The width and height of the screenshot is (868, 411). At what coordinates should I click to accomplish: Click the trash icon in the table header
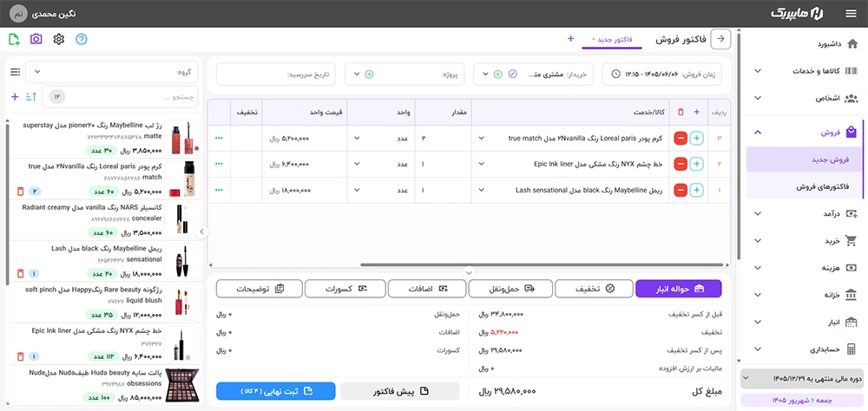(x=681, y=112)
